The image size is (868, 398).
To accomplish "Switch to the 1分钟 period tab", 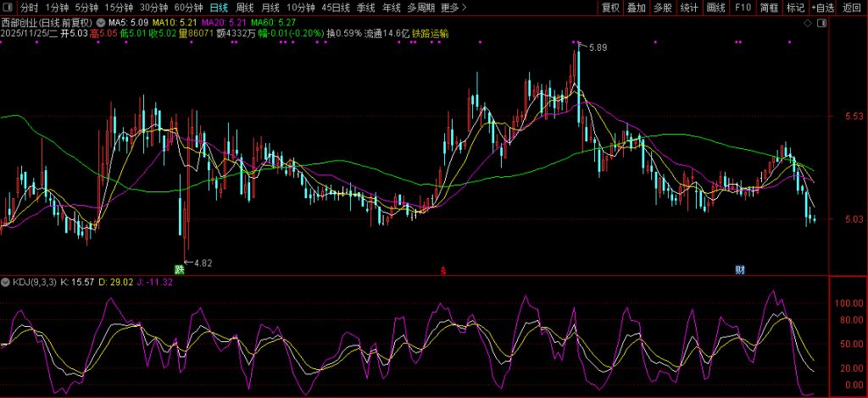I will 57,8.
